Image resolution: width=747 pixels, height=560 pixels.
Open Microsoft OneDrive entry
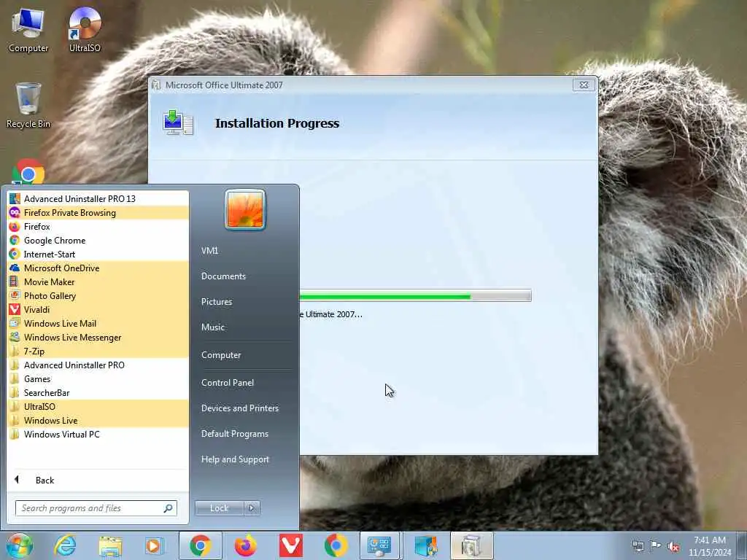point(98,268)
